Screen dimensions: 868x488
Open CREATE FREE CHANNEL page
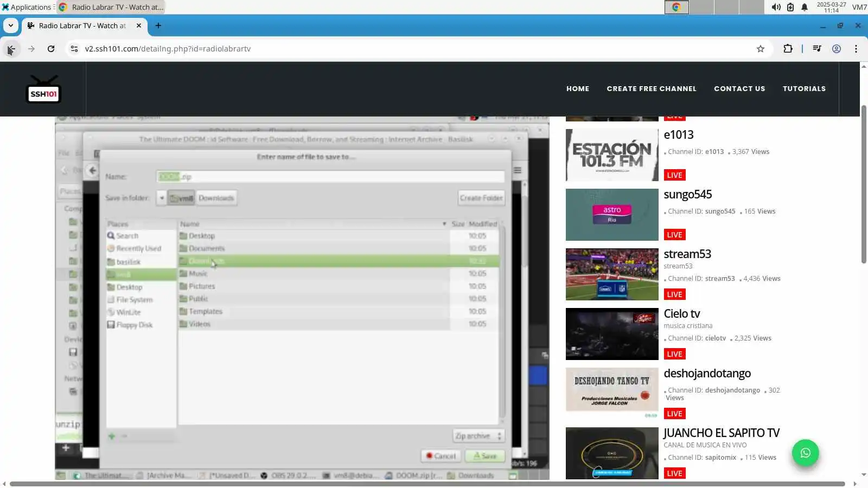(652, 88)
